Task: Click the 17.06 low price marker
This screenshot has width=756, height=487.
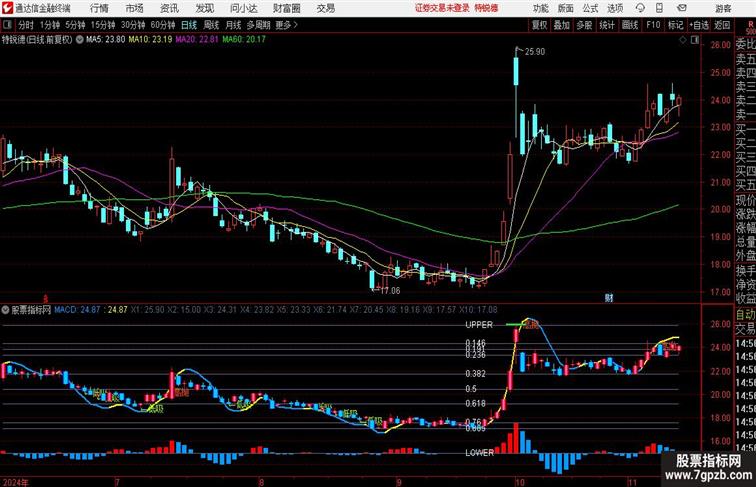Action: coord(390,291)
